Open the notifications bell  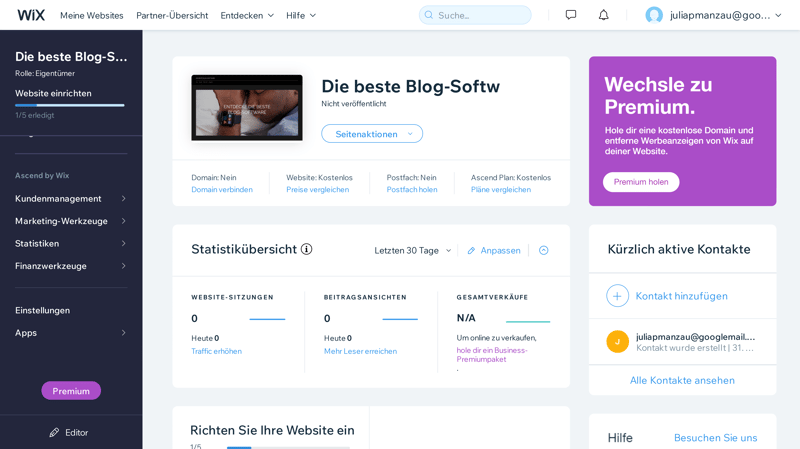click(x=604, y=15)
